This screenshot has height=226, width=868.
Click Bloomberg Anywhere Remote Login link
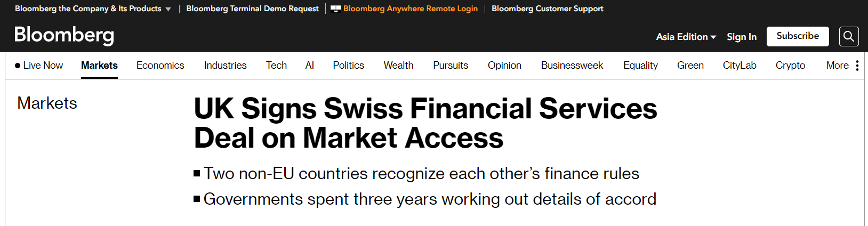410,9
